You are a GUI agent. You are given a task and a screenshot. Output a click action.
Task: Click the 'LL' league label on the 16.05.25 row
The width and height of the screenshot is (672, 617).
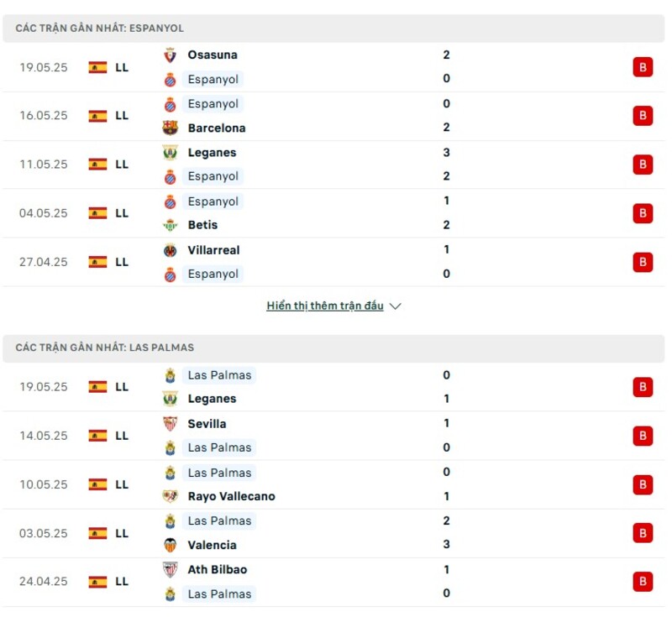[121, 116]
